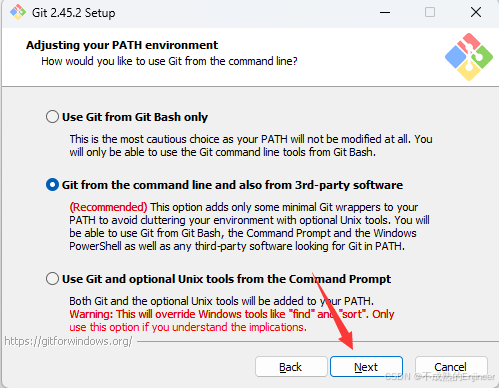Screen dimensions: 499x388
Task: Click the 'Git 2.45.2 Setup' title text
Action: tap(74, 13)
